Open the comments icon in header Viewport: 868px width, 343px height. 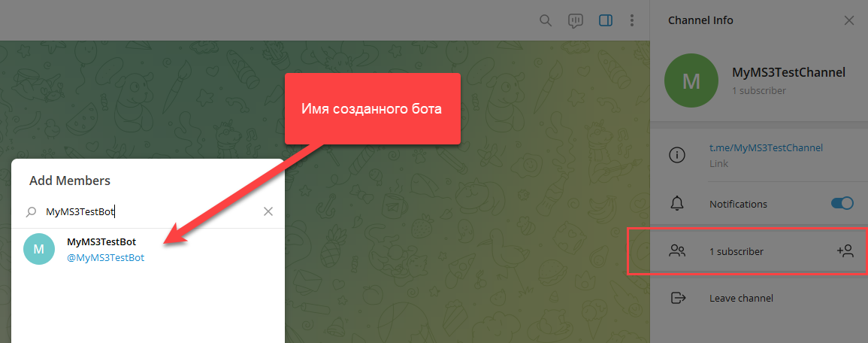[576, 20]
